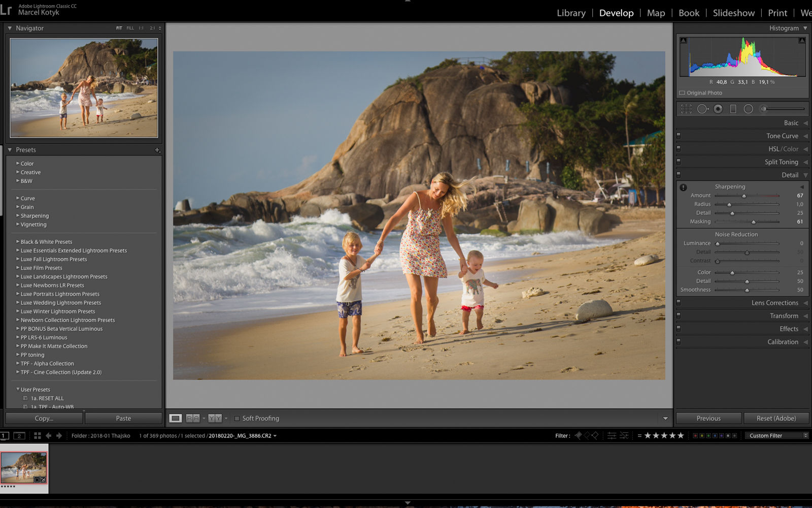Screen dimensions: 812x508
Task: Collapse the User Presets group
Action: click(x=18, y=390)
